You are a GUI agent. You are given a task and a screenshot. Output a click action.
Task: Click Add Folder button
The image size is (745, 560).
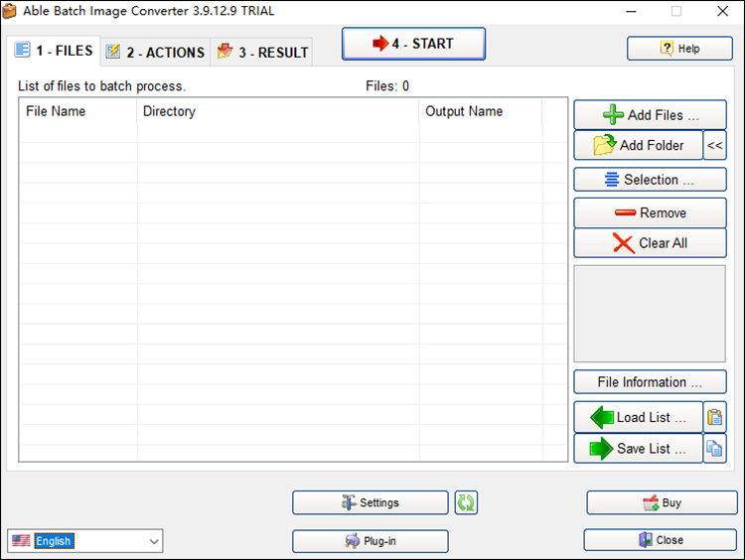pos(638,145)
